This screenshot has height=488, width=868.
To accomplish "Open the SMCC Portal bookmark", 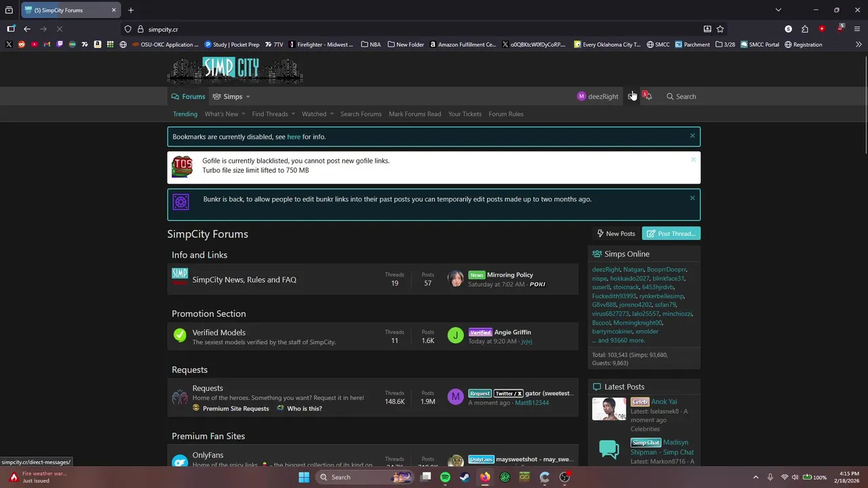I will pos(759,45).
